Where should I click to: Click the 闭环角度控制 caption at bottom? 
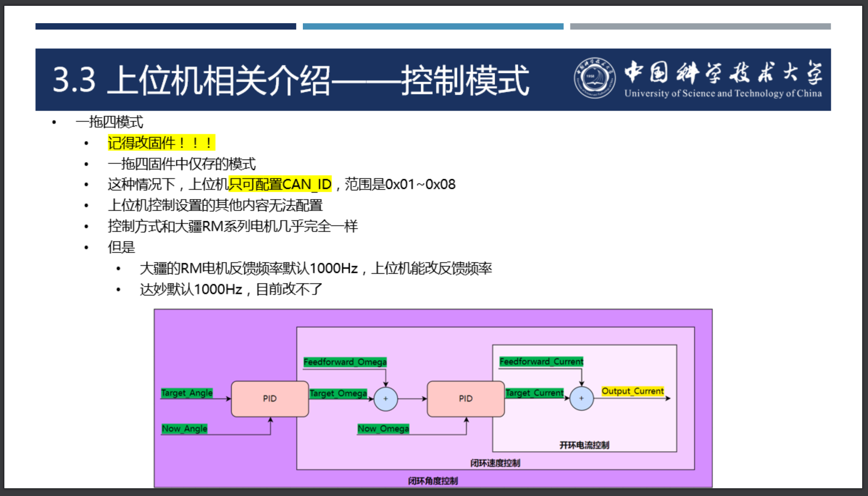(433, 481)
